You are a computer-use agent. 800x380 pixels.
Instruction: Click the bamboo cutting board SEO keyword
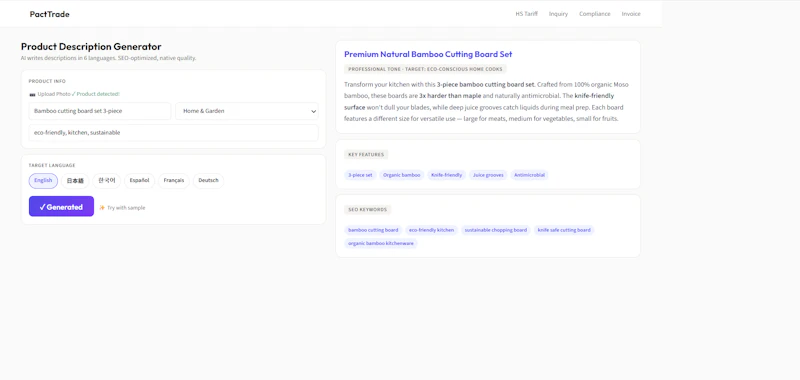[x=373, y=230]
